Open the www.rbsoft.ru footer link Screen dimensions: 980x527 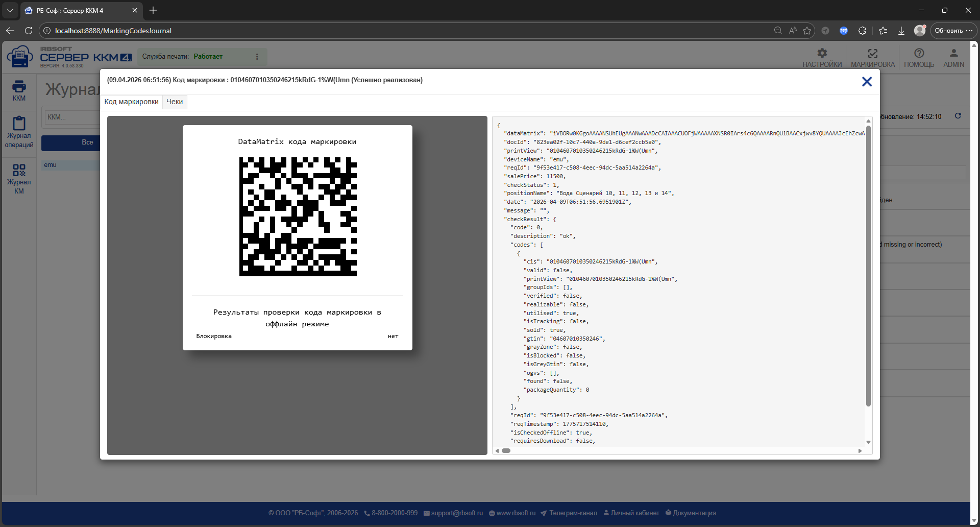[512, 513]
